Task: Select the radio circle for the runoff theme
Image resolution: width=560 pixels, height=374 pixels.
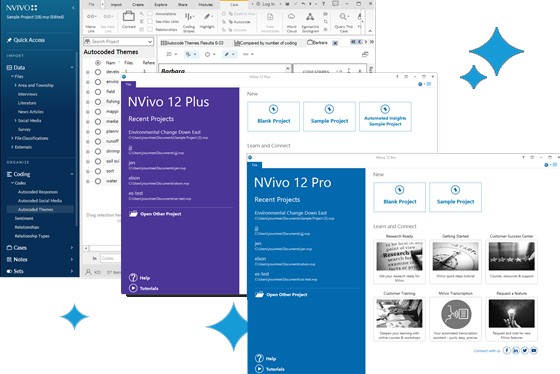Action: click(x=98, y=141)
